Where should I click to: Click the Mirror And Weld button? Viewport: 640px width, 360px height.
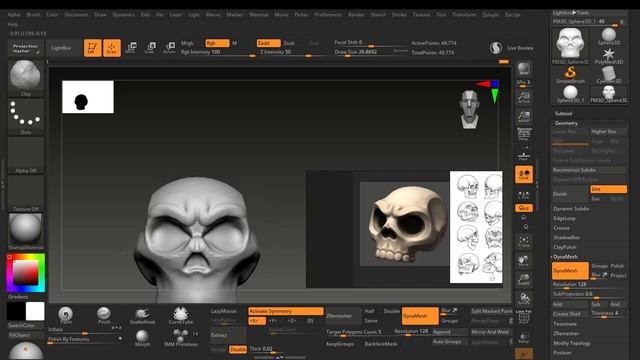(x=490, y=332)
